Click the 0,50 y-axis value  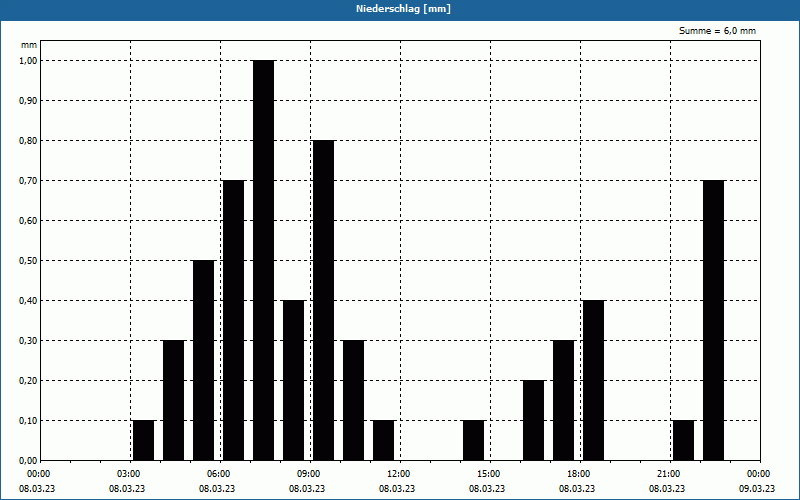pos(29,261)
